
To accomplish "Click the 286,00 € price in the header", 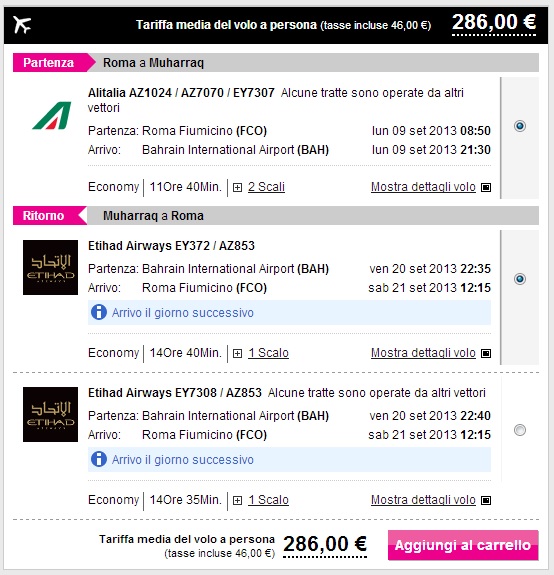I will point(494,23).
